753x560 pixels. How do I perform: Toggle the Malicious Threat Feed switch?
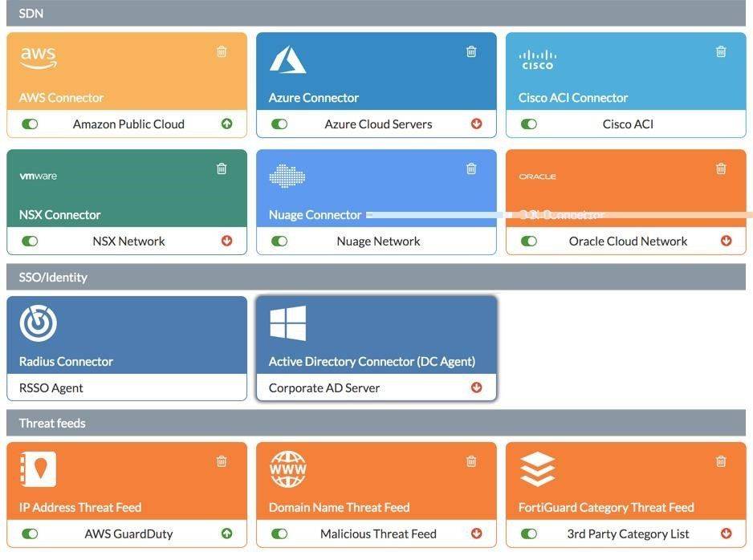pyautogui.click(x=279, y=534)
